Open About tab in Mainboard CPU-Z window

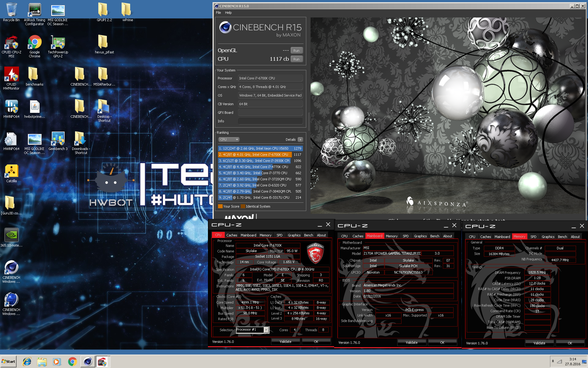click(x=447, y=236)
